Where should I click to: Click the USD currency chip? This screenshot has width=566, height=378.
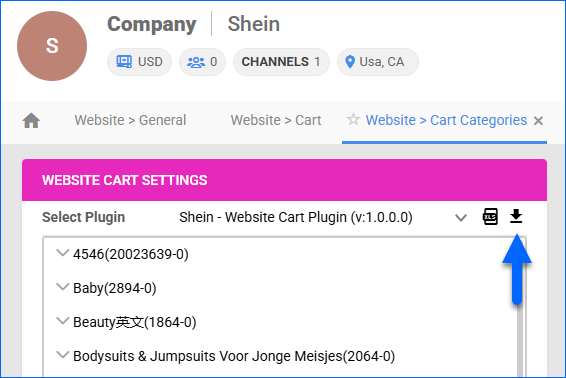[x=139, y=62]
